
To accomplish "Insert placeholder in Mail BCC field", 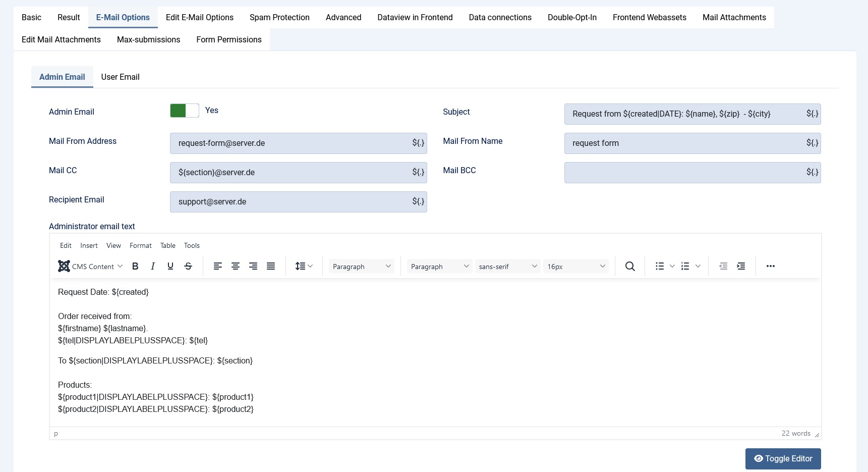I will [812, 172].
